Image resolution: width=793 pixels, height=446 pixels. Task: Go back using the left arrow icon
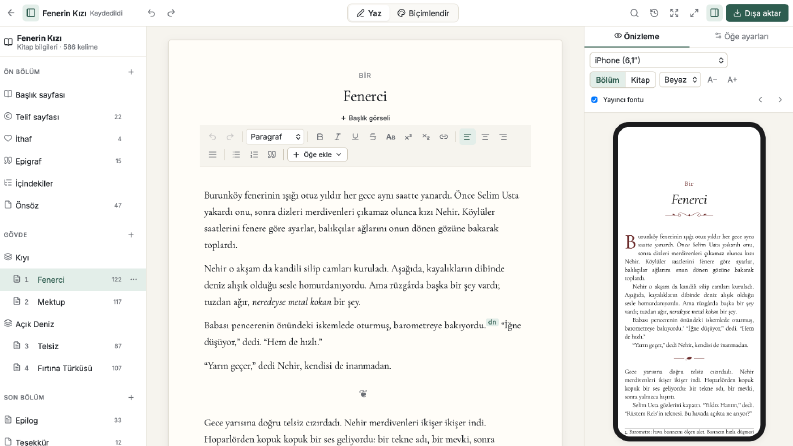point(11,13)
